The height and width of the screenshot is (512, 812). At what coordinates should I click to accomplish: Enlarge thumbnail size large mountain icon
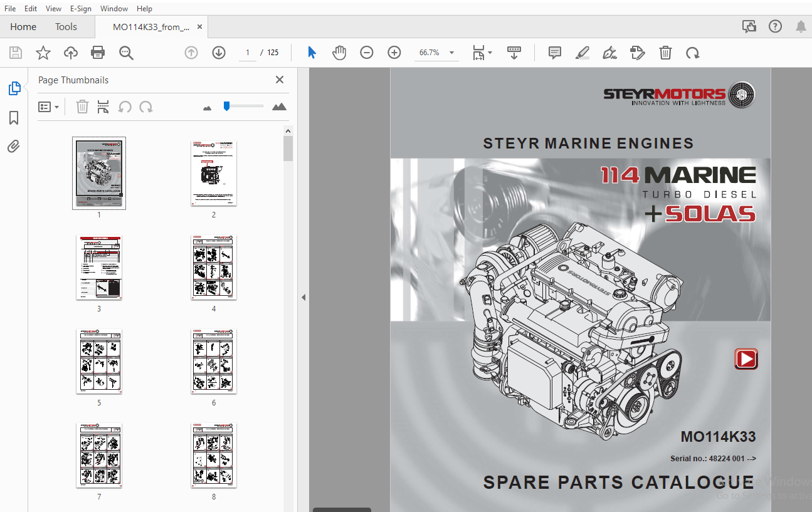pyautogui.click(x=280, y=107)
